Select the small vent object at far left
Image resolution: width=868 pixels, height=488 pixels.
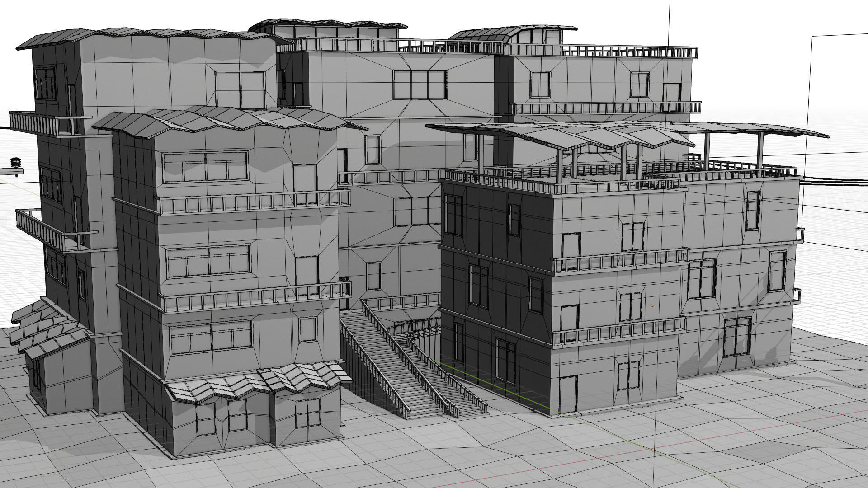pos(16,162)
